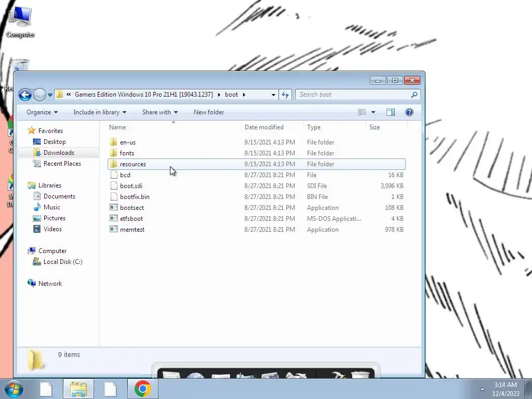Image resolution: width=532 pixels, height=399 pixels.
Task: Select the Libraries group
Action: (45, 185)
